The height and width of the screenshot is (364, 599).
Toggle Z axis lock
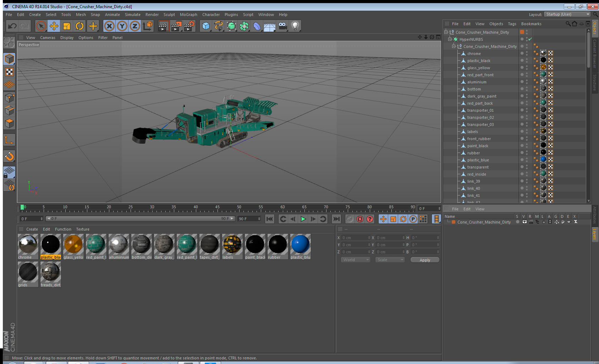pyautogui.click(x=135, y=26)
